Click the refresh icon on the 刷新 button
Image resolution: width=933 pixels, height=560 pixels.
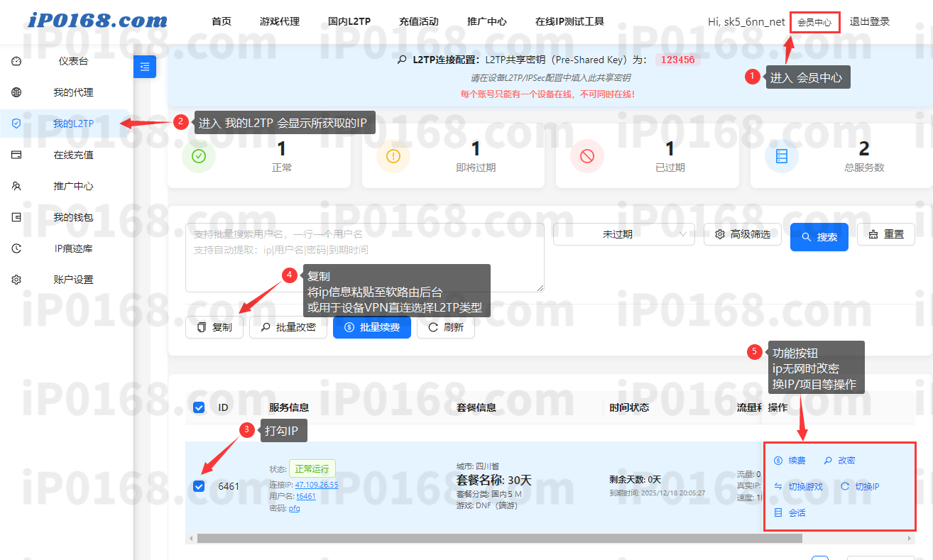pyautogui.click(x=434, y=326)
